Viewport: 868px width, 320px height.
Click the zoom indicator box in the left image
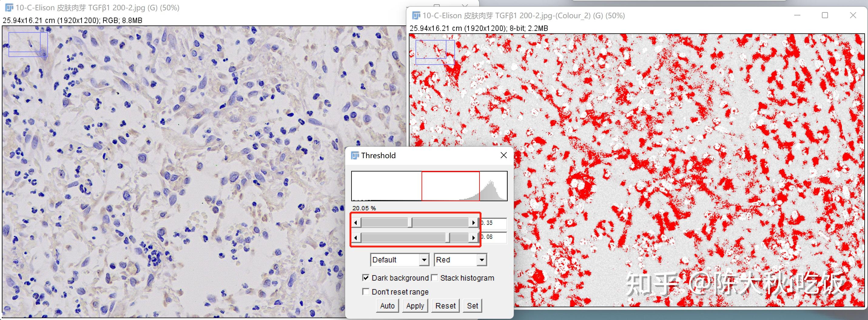pos(28,44)
